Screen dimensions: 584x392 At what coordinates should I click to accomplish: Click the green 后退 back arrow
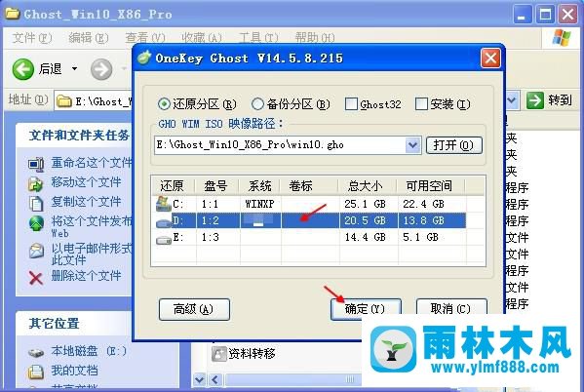tap(23, 69)
